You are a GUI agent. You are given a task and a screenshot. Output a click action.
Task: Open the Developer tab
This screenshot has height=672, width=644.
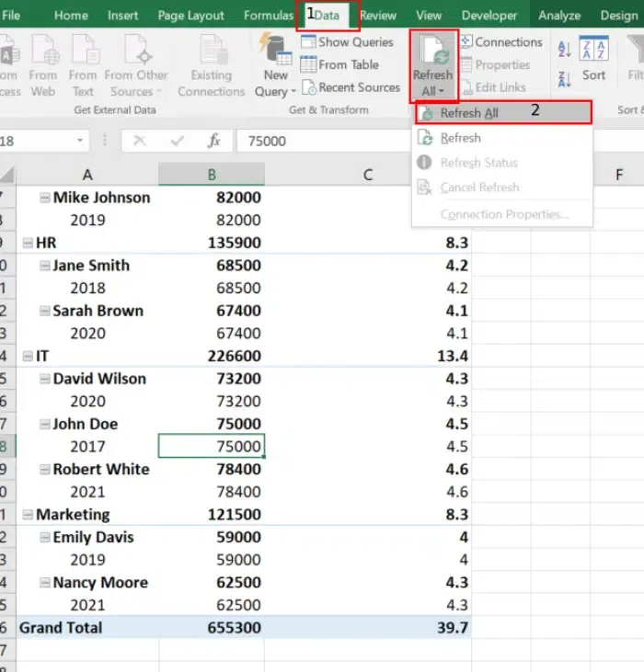click(489, 16)
